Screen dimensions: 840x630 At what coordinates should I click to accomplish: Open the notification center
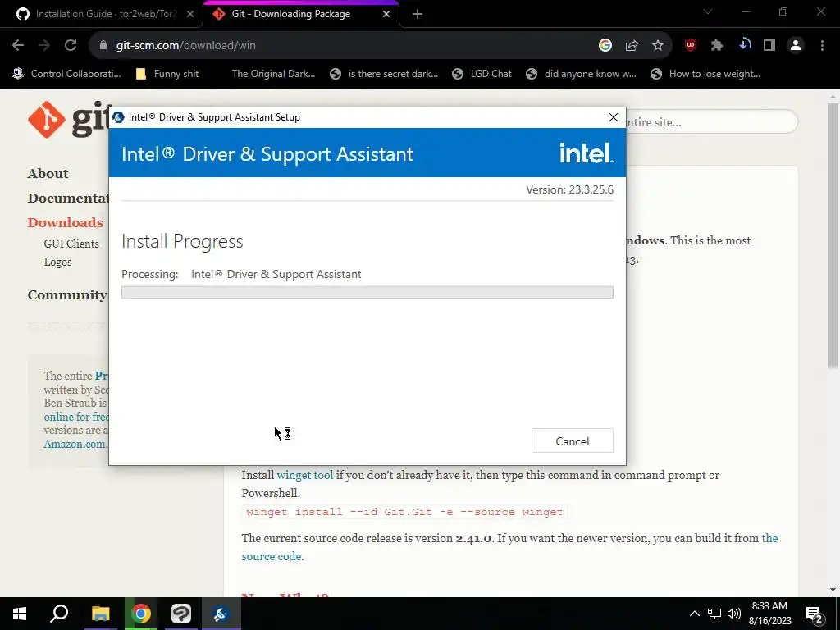point(815,614)
